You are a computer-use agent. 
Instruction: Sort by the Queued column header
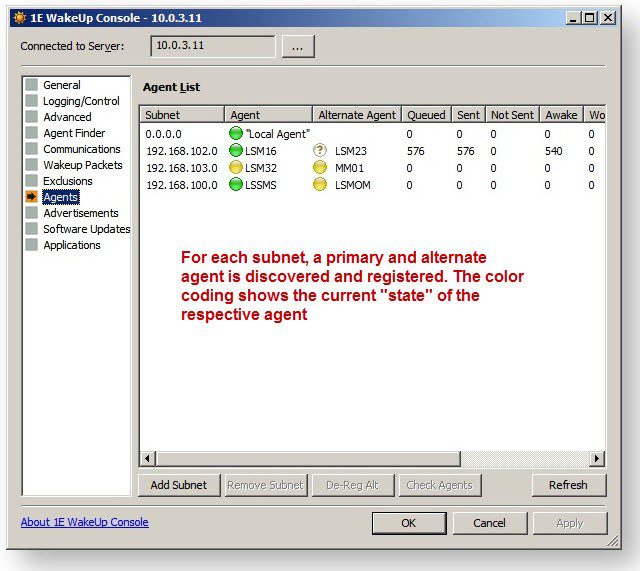[427, 115]
